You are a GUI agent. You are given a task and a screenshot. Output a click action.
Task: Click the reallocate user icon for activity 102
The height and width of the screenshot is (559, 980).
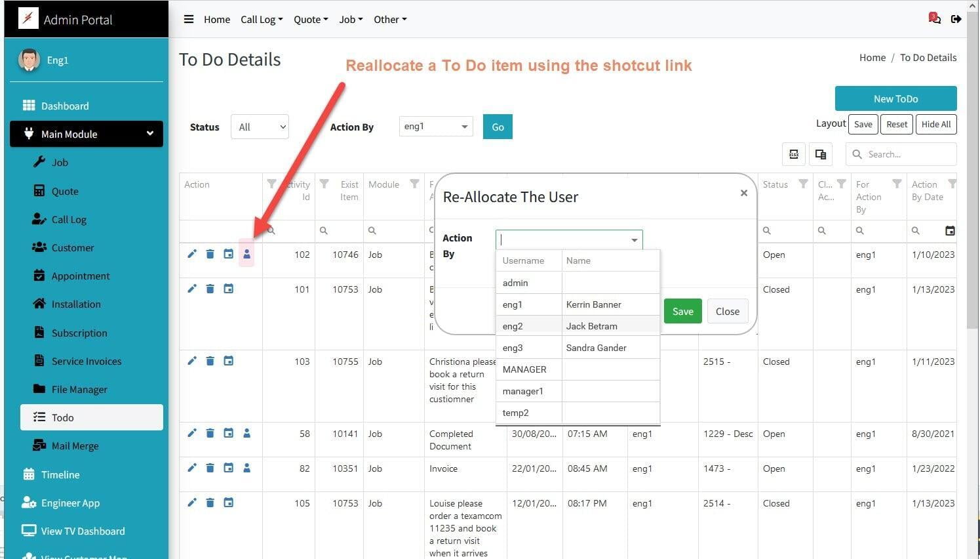tap(246, 255)
